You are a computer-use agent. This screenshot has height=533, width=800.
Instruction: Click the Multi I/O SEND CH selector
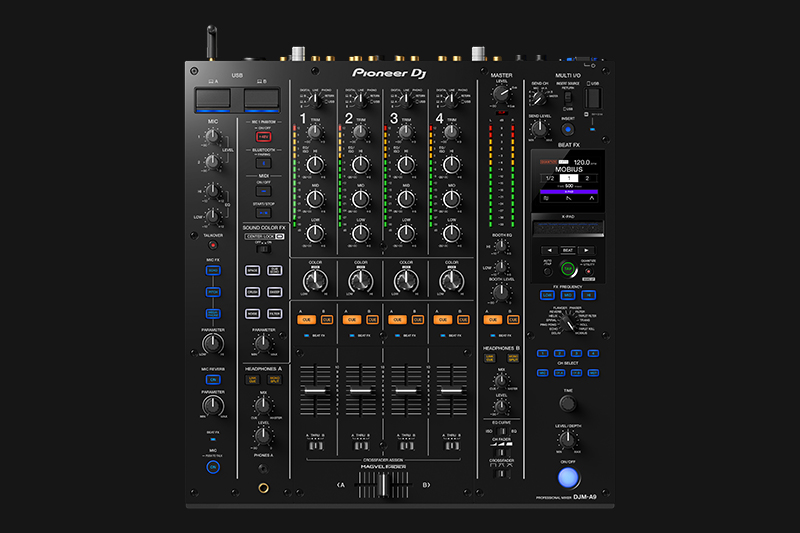(x=539, y=97)
